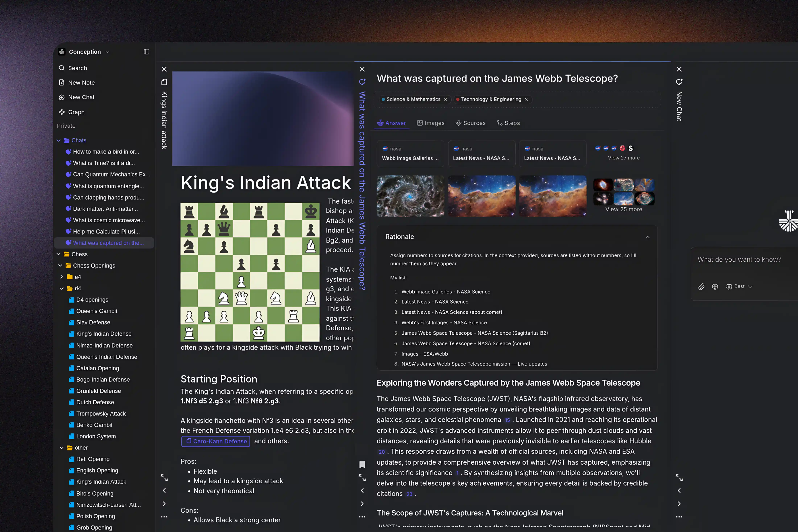The height and width of the screenshot is (532, 798).
Task: Switch to the Sources tab
Action: tap(471, 123)
